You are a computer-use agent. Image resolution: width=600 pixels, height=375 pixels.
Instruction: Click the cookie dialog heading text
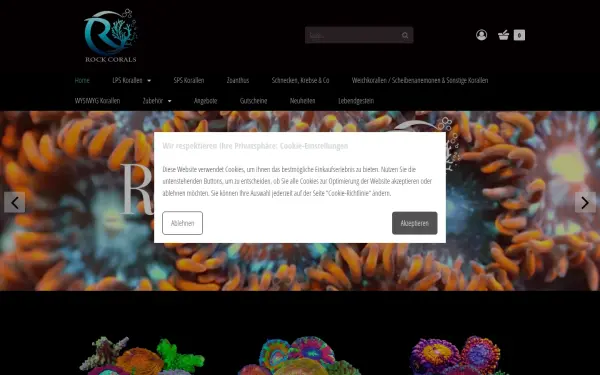(255, 146)
